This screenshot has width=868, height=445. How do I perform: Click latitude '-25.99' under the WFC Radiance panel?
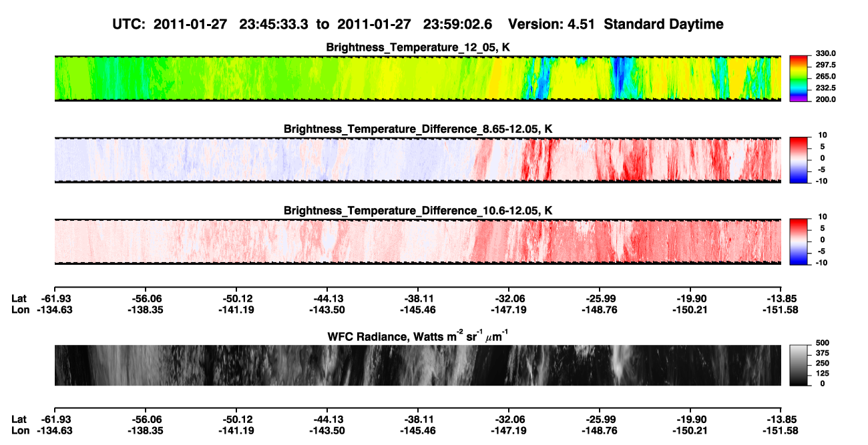[x=600, y=420]
